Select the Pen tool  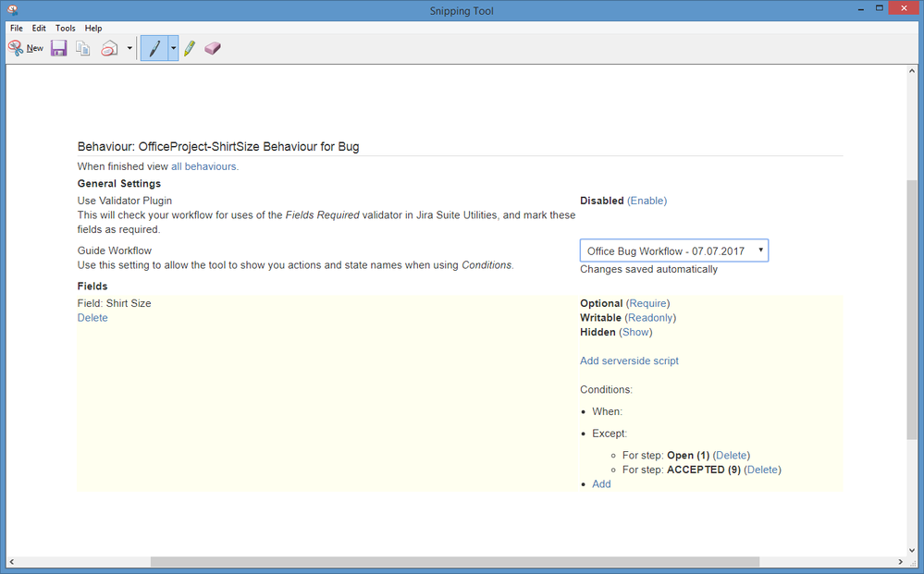click(x=154, y=48)
